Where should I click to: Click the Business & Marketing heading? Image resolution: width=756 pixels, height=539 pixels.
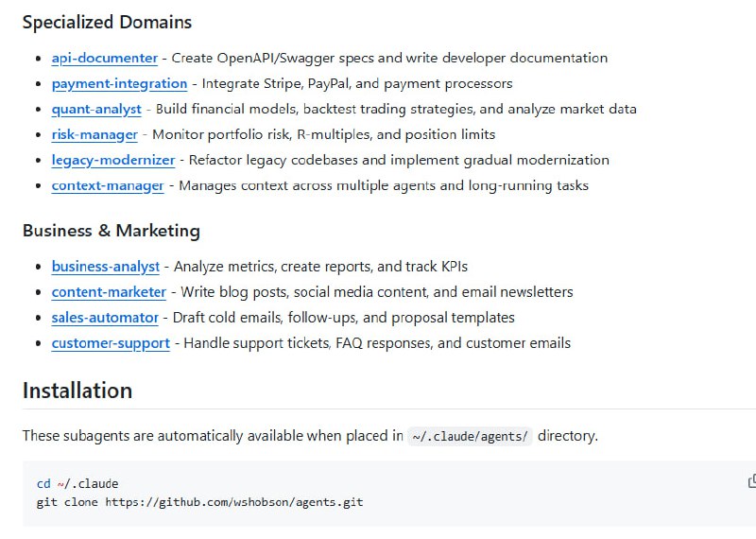[112, 231]
